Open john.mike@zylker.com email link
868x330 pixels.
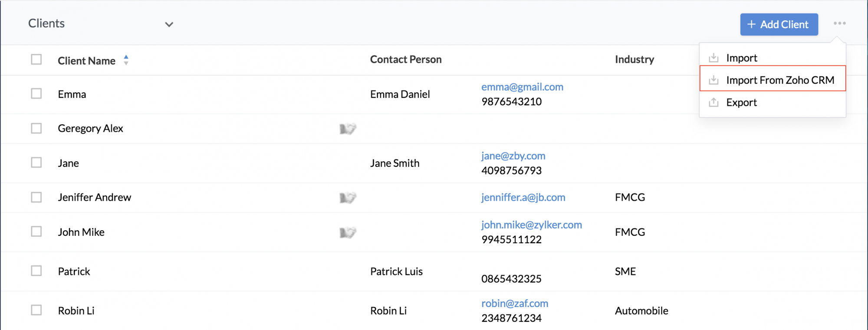point(532,225)
